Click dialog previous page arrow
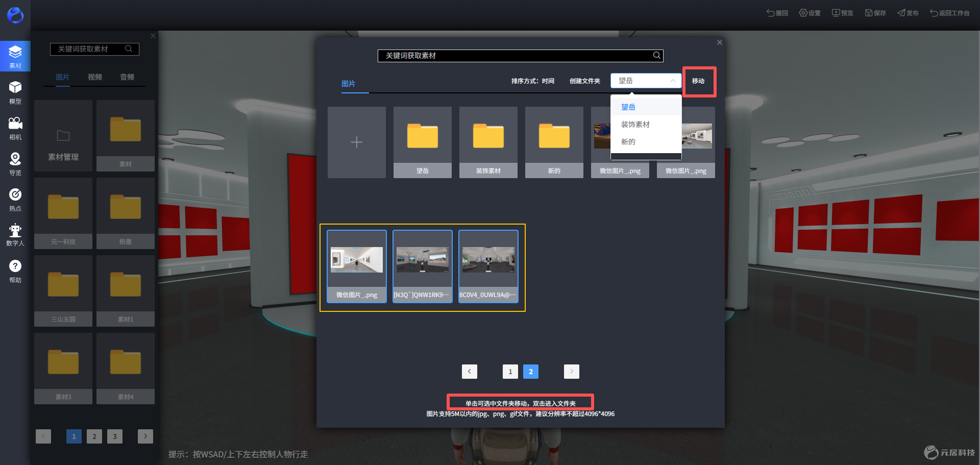This screenshot has width=980, height=465. pyautogui.click(x=470, y=372)
